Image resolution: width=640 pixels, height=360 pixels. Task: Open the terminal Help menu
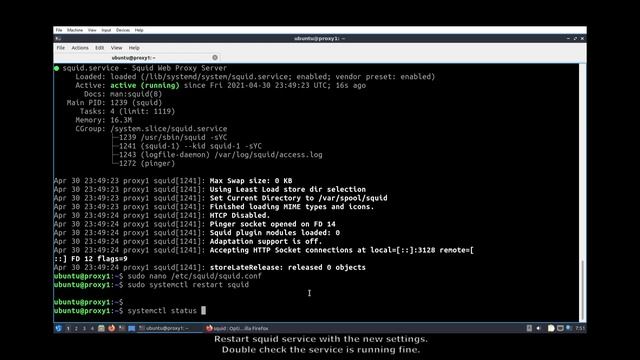pyautogui.click(x=134, y=48)
